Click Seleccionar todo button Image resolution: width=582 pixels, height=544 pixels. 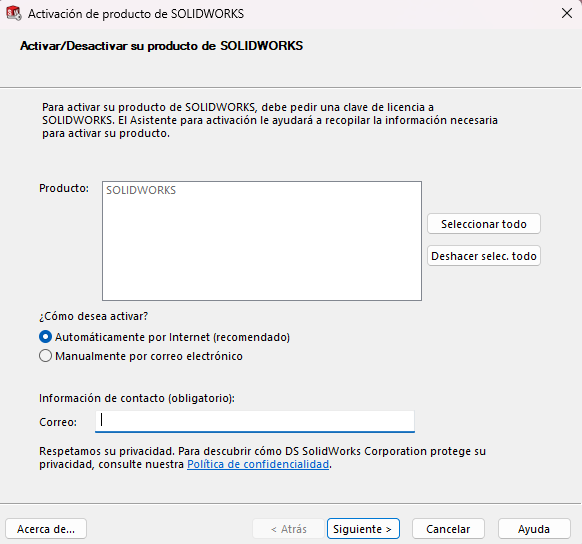pos(484,224)
